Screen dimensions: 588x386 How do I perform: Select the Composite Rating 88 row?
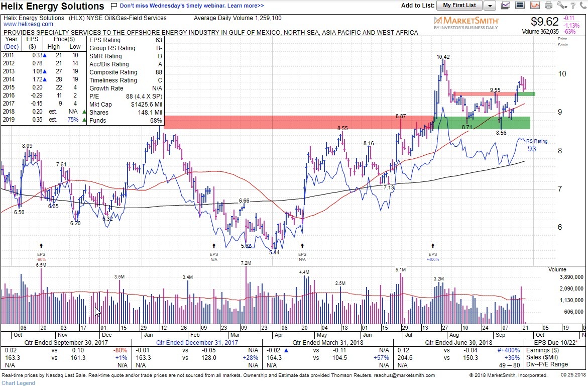126,72
